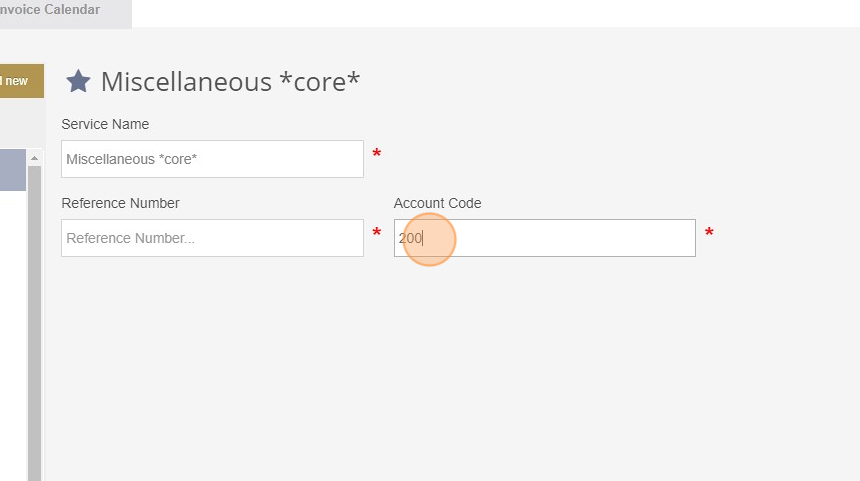Click the blank white header bar area
This screenshot has height=481, width=860.
point(496,13)
